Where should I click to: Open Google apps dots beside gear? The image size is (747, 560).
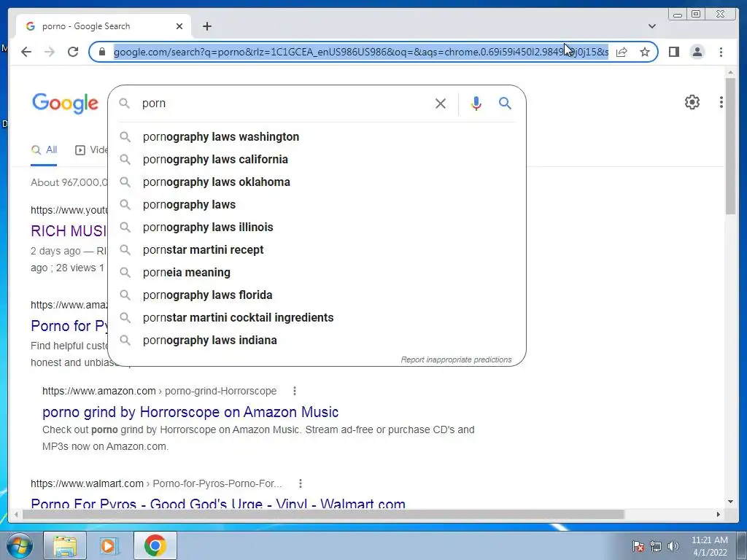pyautogui.click(x=721, y=102)
